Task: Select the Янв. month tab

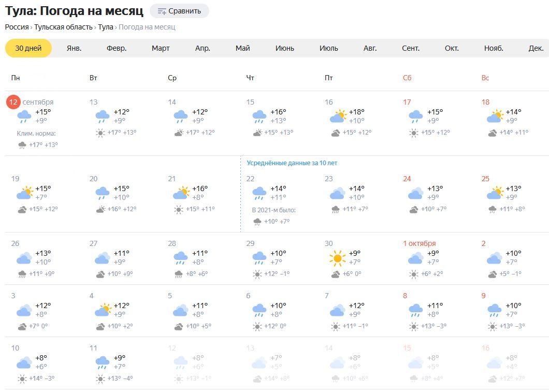Action: (74, 48)
